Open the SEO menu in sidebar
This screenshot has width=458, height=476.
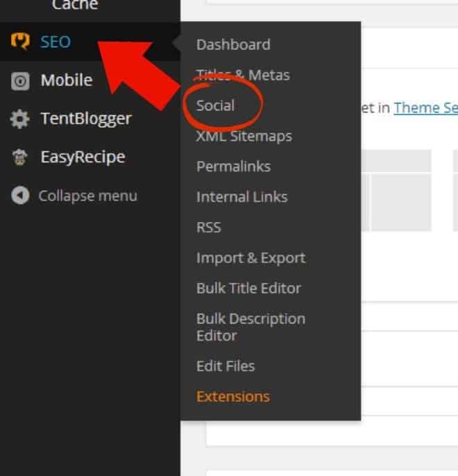tap(56, 42)
